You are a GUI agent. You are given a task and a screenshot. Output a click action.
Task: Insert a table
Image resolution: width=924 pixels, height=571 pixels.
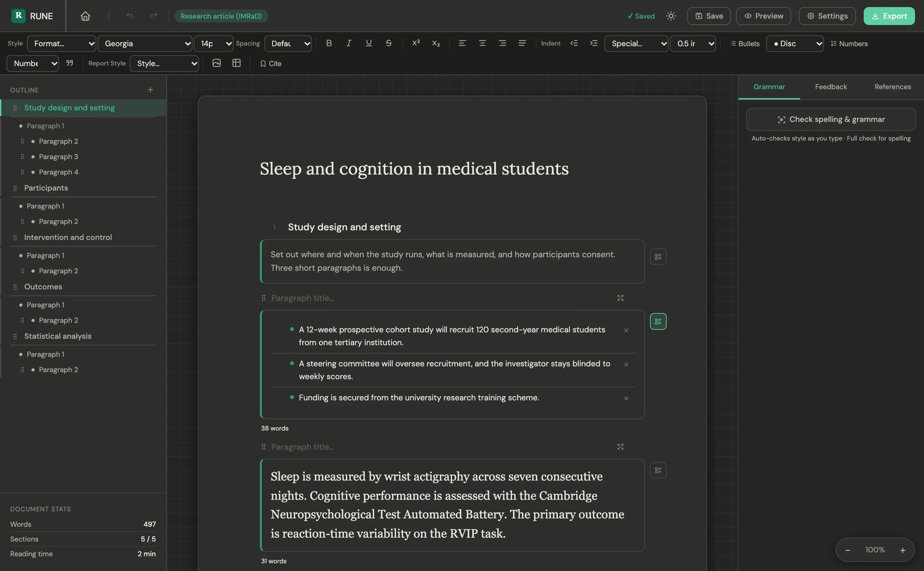pos(236,63)
